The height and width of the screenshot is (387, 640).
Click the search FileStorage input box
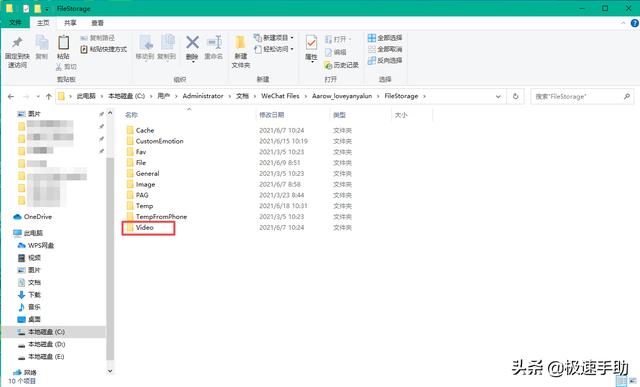pos(577,96)
